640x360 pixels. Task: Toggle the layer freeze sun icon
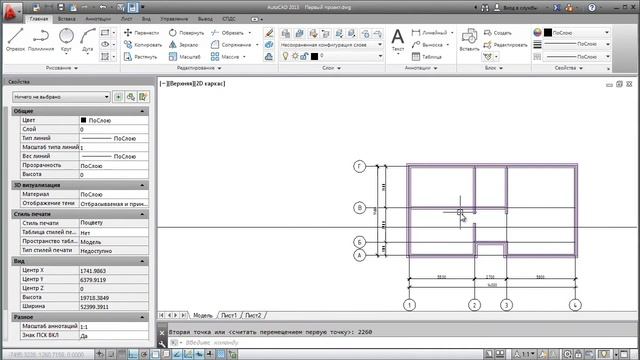tap(295, 56)
